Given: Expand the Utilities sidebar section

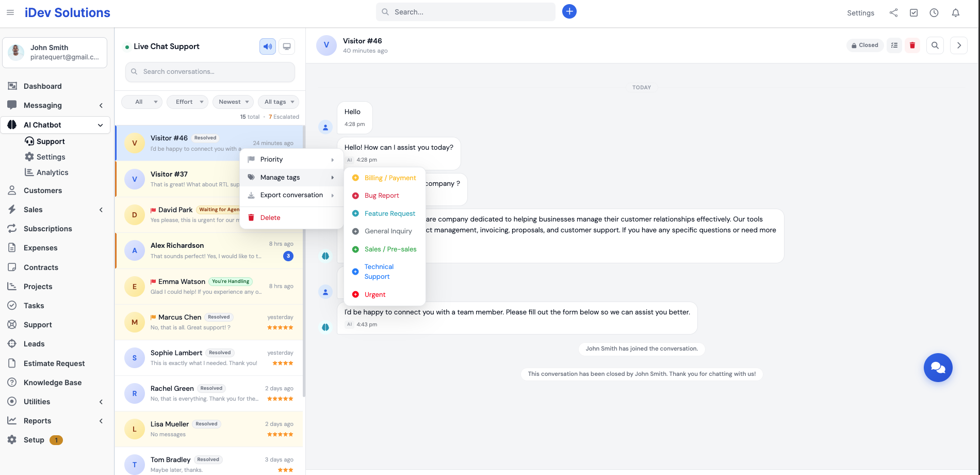Looking at the screenshot, I should pos(56,402).
